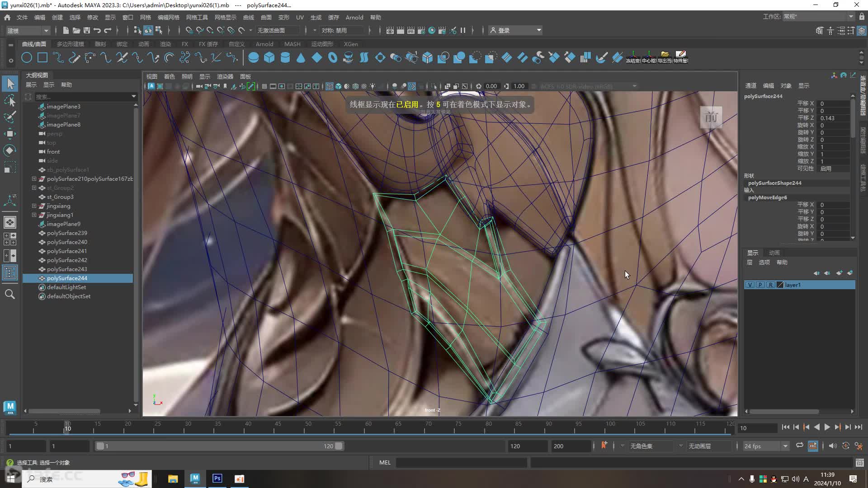Expand the jingxiang node in outliner
The image size is (868, 488).
point(34,206)
